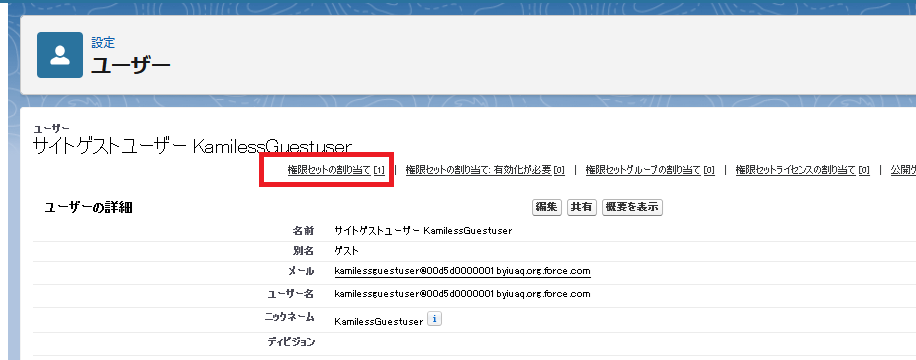The height and width of the screenshot is (360, 916).
Task: Open 権限セットの割り当て [1] link
Action: point(336,170)
